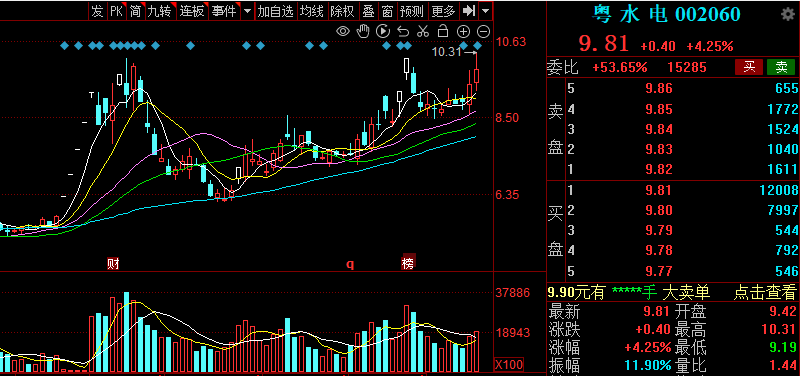This screenshot has width=800, height=376.
Task: Zoom in with the plus circle
Action: 463,32
